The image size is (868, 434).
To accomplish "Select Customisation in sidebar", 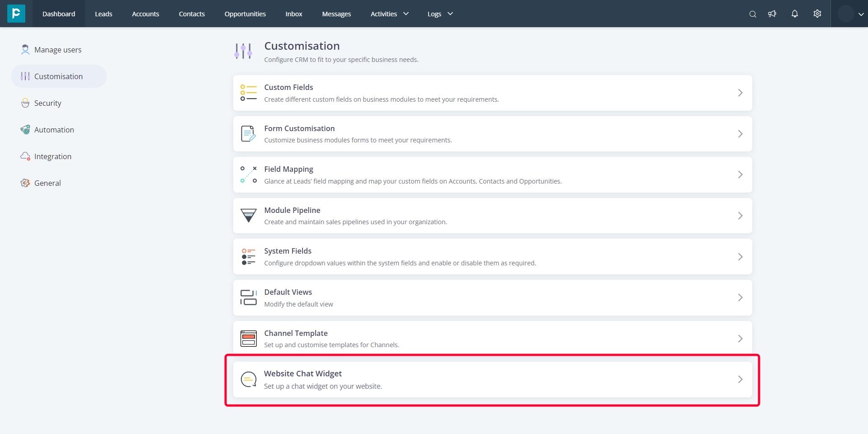I will [x=59, y=76].
